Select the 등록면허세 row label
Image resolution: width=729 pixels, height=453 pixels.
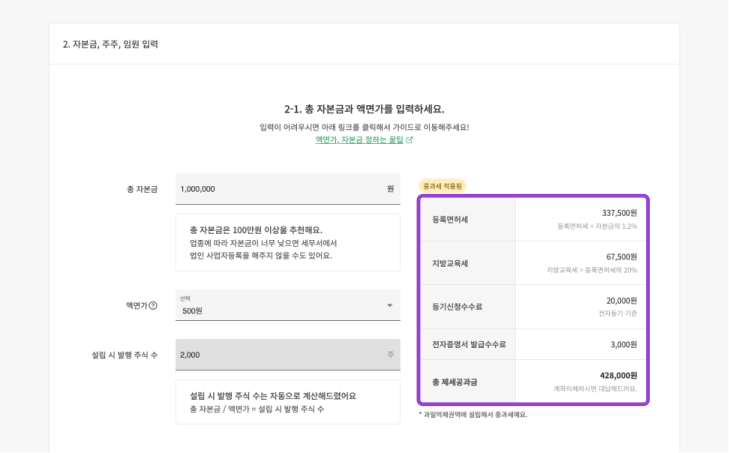449,218
